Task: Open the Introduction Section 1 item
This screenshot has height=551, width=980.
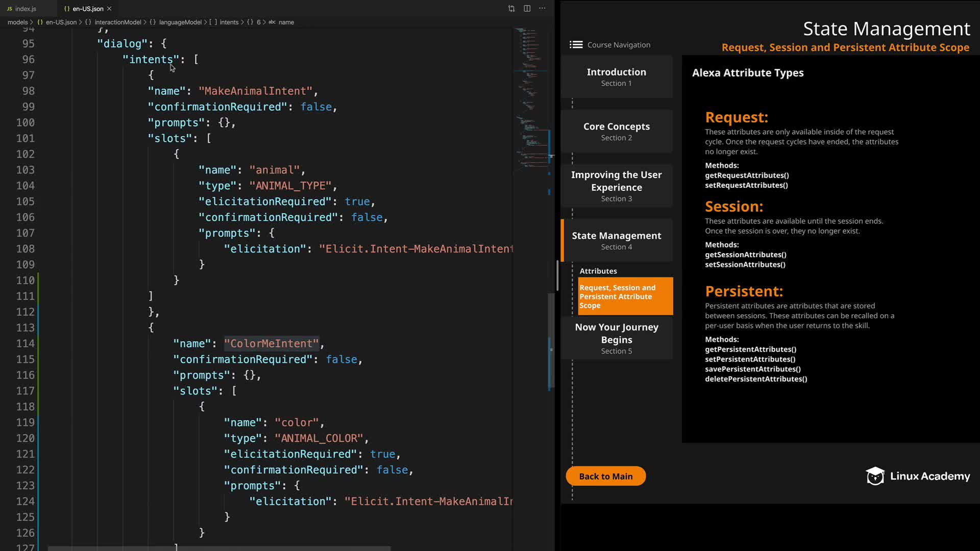Action: pos(616,77)
